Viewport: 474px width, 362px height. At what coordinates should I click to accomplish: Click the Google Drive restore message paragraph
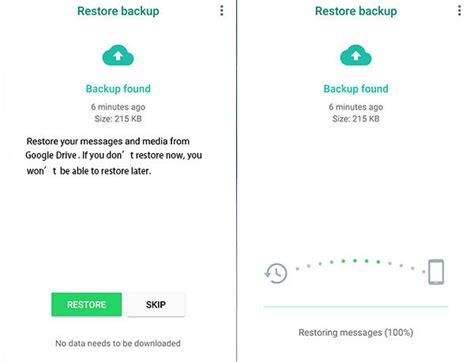(114, 156)
